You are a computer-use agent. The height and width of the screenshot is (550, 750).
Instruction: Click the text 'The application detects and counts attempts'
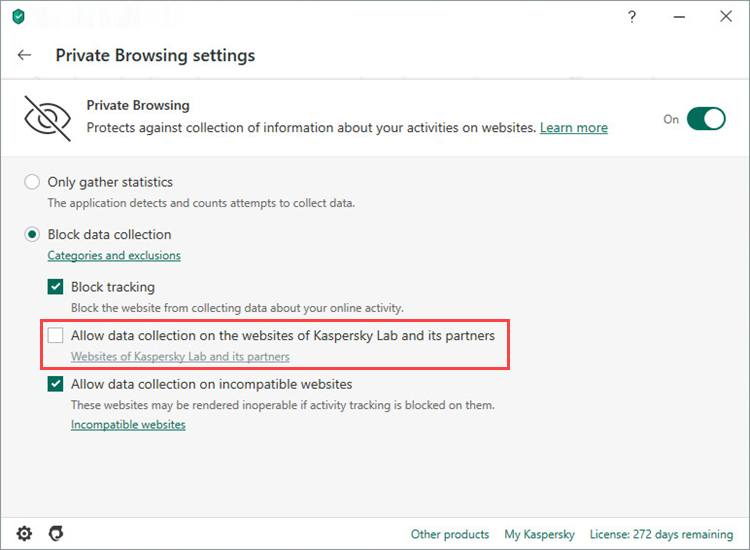[x=201, y=203]
